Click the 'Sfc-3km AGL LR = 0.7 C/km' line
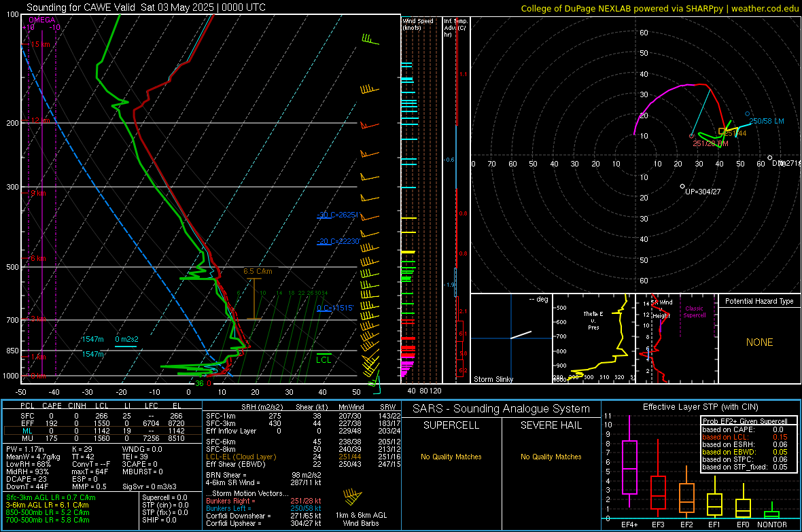The width and height of the screenshot is (802, 532). coord(51,497)
